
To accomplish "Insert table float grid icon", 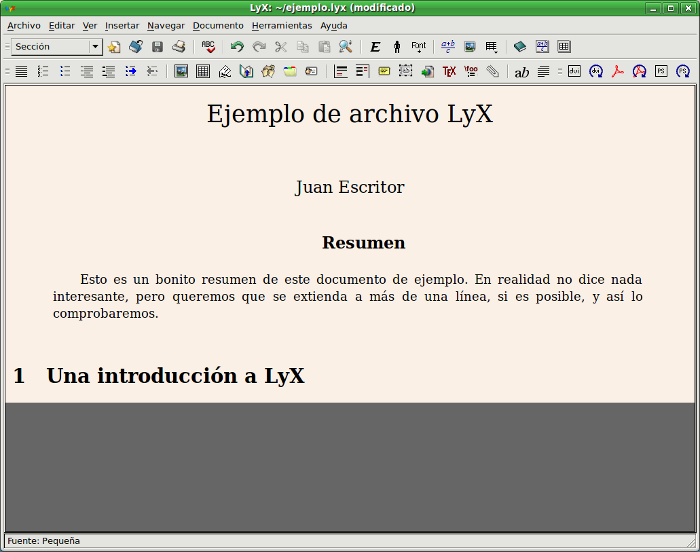I will point(203,71).
